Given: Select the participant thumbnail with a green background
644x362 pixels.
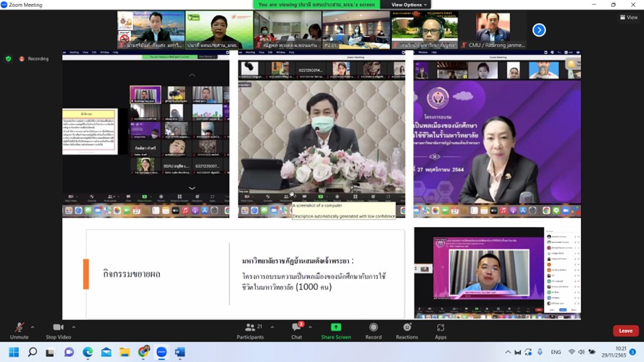Looking at the screenshot, I should click(x=219, y=30).
